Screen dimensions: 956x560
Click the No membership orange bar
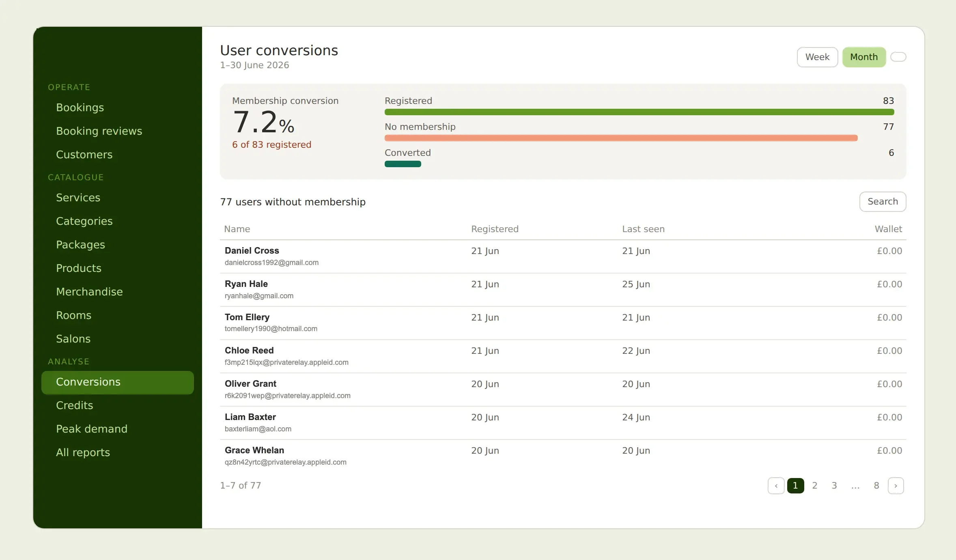click(621, 138)
